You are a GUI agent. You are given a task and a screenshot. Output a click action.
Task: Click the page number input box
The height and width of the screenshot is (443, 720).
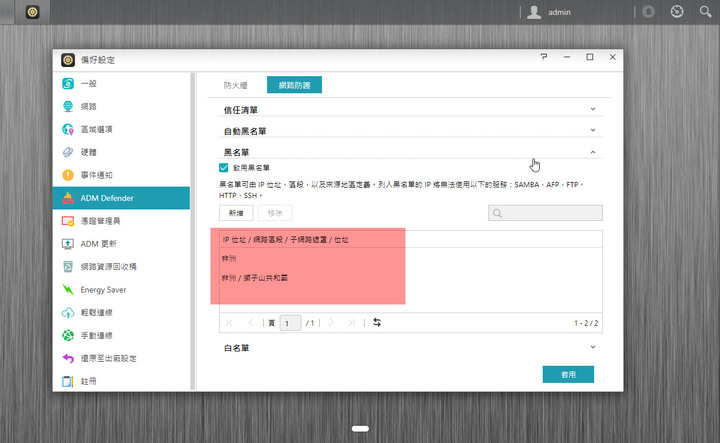(x=290, y=323)
